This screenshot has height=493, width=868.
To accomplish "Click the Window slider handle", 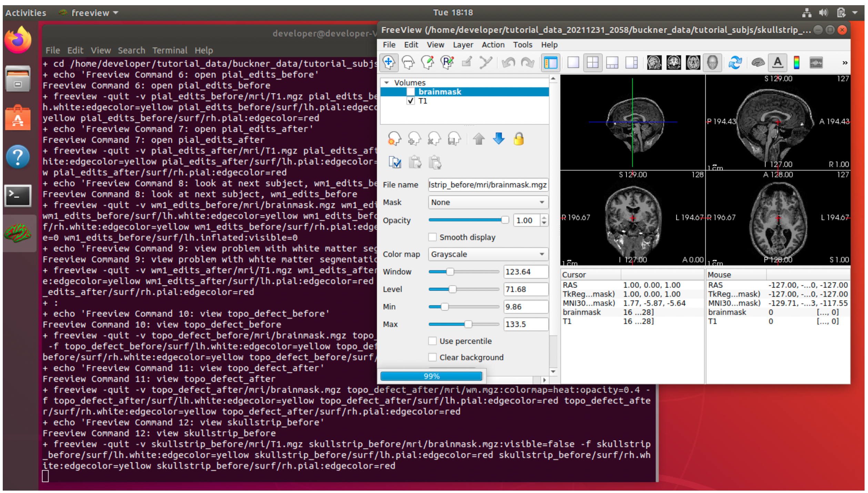I will [450, 272].
